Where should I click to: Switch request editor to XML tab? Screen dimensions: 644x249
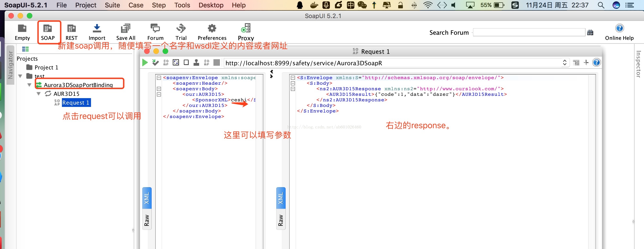click(x=147, y=198)
